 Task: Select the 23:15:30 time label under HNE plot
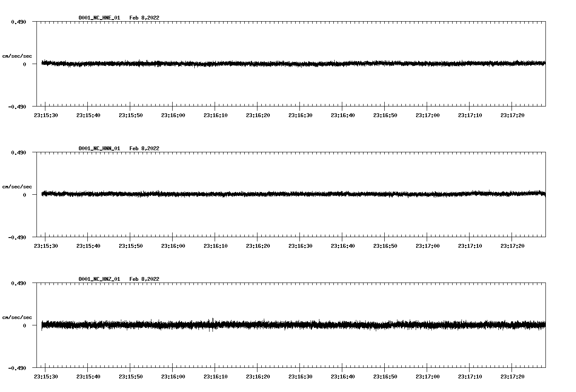(46, 115)
